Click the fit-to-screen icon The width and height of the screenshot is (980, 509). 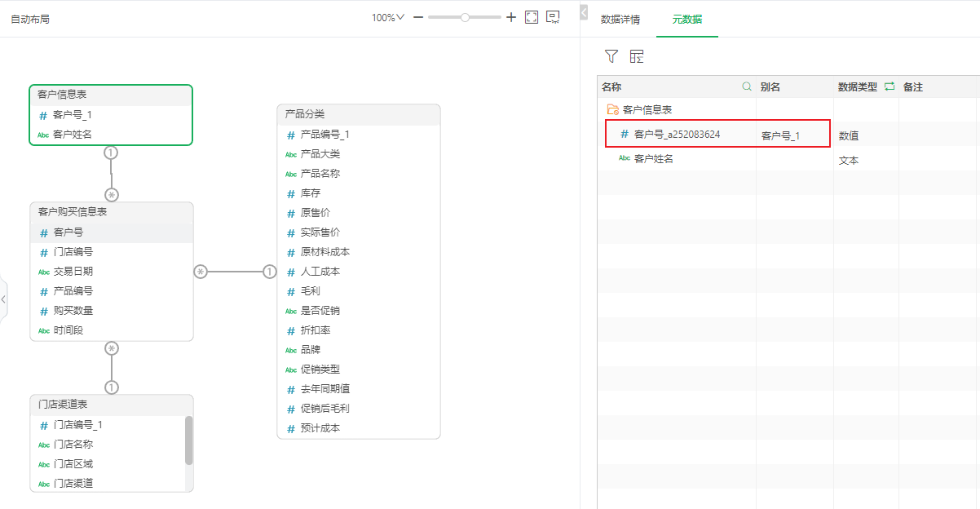click(x=532, y=17)
